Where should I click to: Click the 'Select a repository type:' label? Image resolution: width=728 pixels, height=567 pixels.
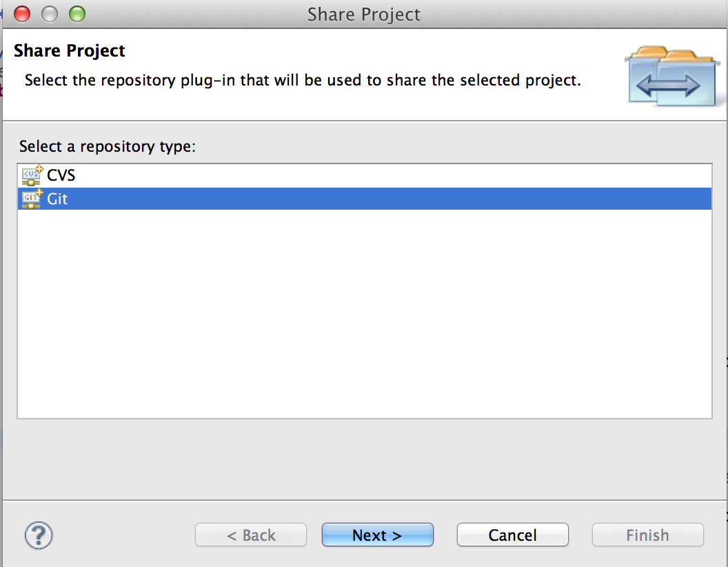pos(108,146)
